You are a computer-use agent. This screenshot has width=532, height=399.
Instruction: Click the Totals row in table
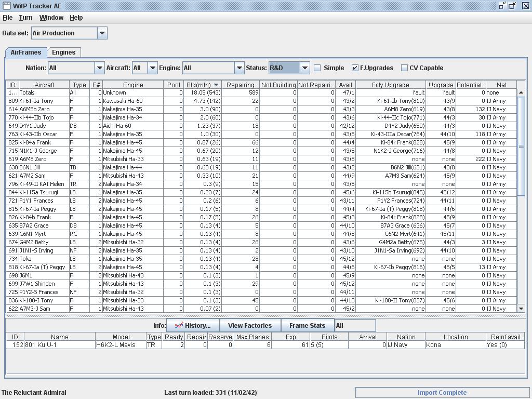point(261,92)
